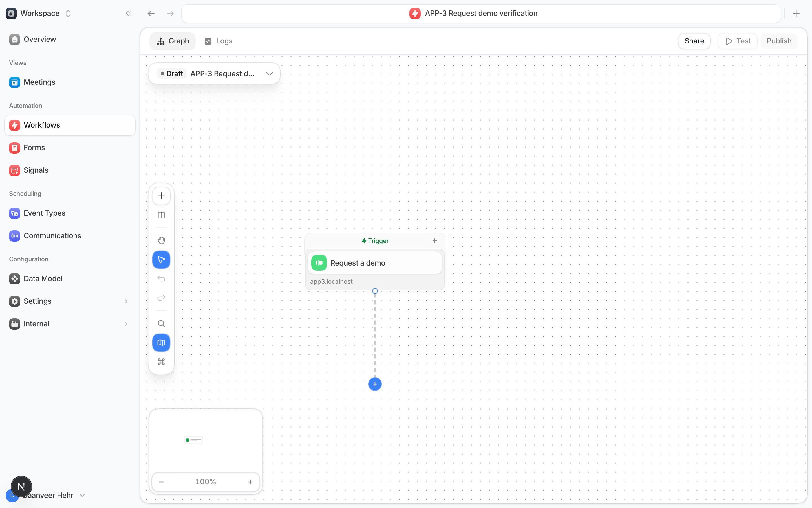Add a step with blue plus button
Viewport: 812px width, 508px height.
(x=375, y=384)
